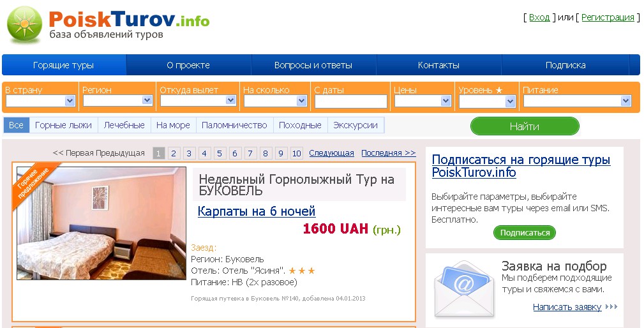The width and height of the screenshot is (644, 328).
Task: Go to page 9 in pagination
Action: click(281, 154)
